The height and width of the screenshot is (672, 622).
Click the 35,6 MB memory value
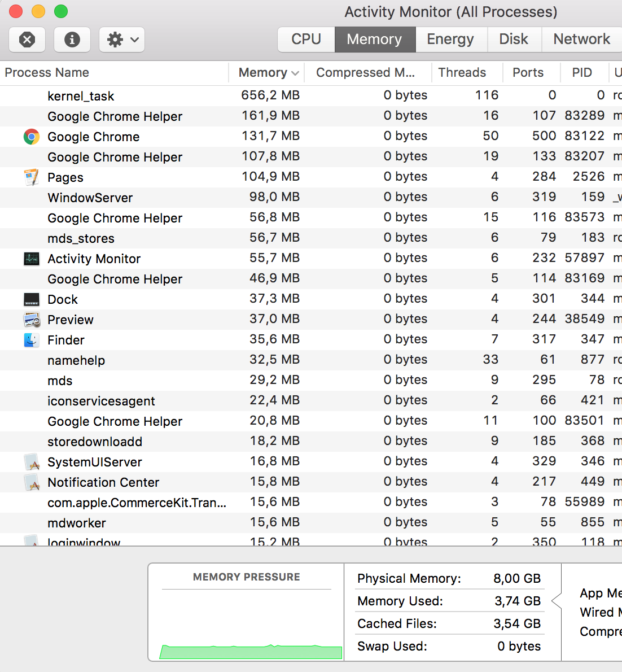pyautogui.click(x=274, y=339)
